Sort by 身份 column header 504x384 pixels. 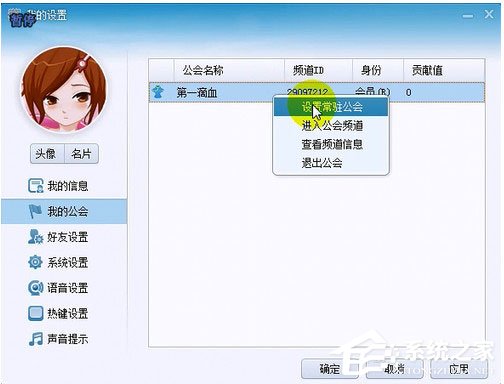pyautogui.click(x=378, y=70)
